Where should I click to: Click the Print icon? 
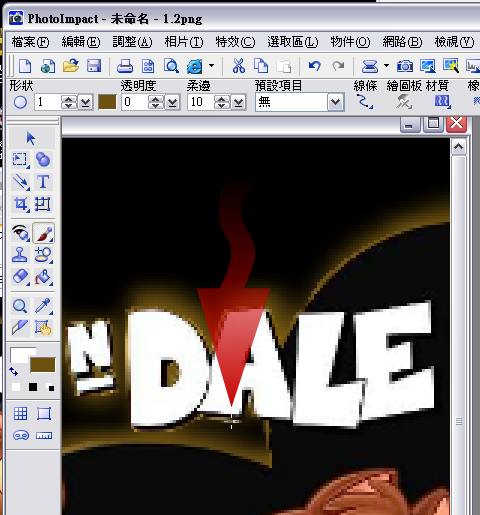[125, 66]
